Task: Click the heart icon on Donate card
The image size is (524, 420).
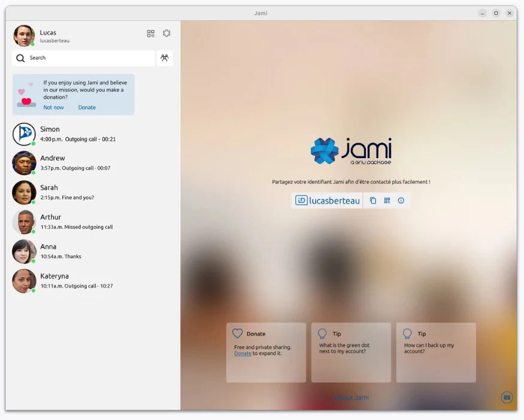Action: click(x=237, y=333)
